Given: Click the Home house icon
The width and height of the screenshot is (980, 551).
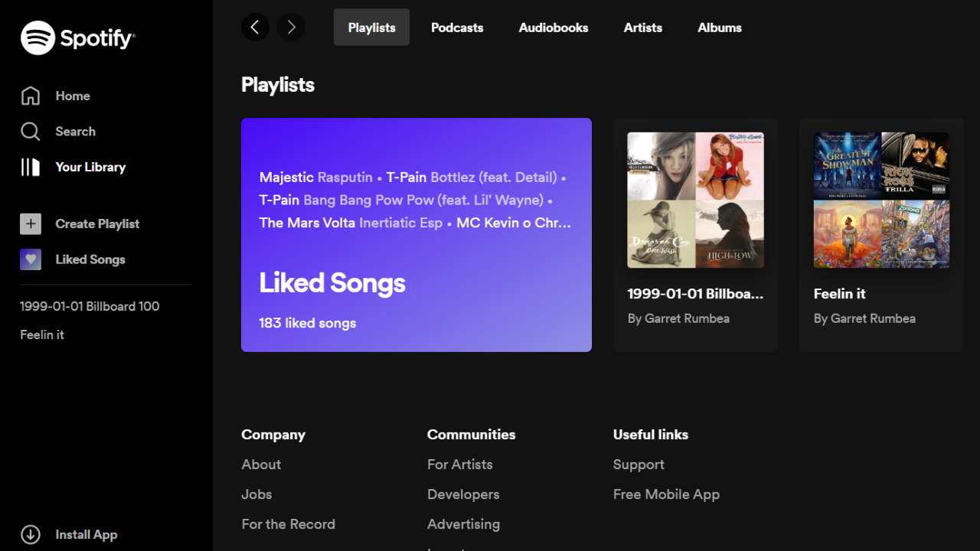Looking at the screenshot, I should pyautogui.click(x=31, y=96).
